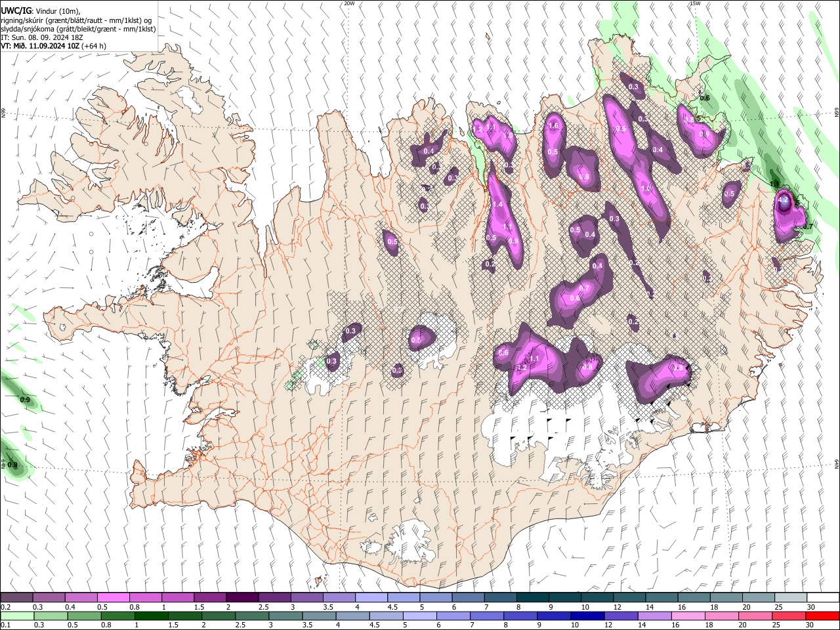Image resolution: width=840 pixels, height=630 pixels.
Task: Click palest green swatch between 0.1 and 0.3, lower legend
Action: click(16, 616)
